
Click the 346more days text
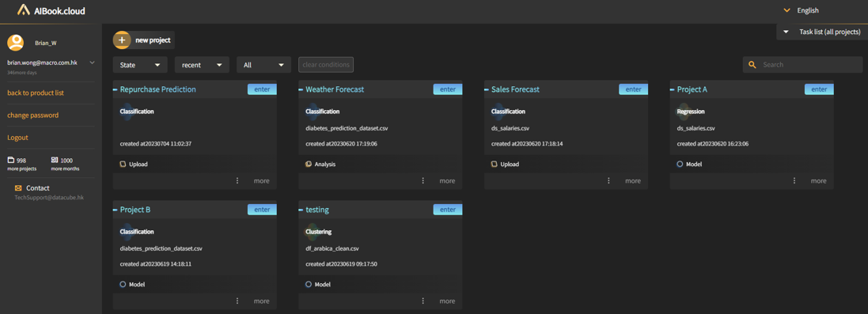pos(21,73)
